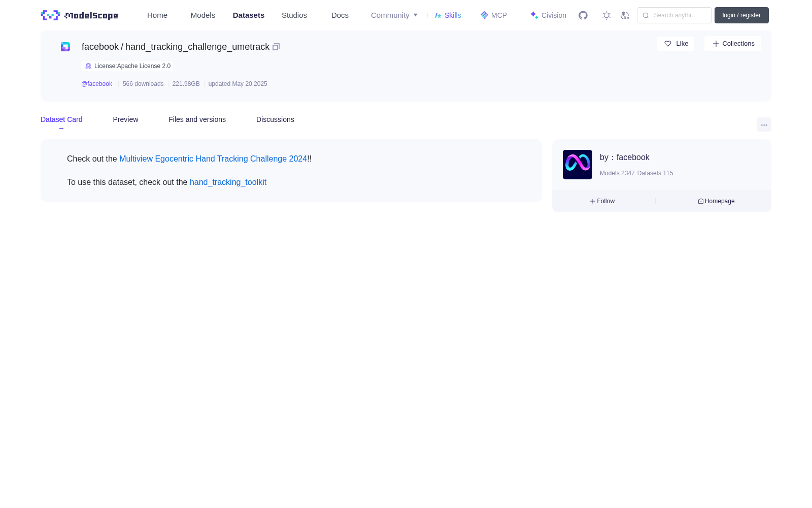The width and height of the screenshot is (812, 508).
Task: Click the login / register button
Action: [741, 15]
